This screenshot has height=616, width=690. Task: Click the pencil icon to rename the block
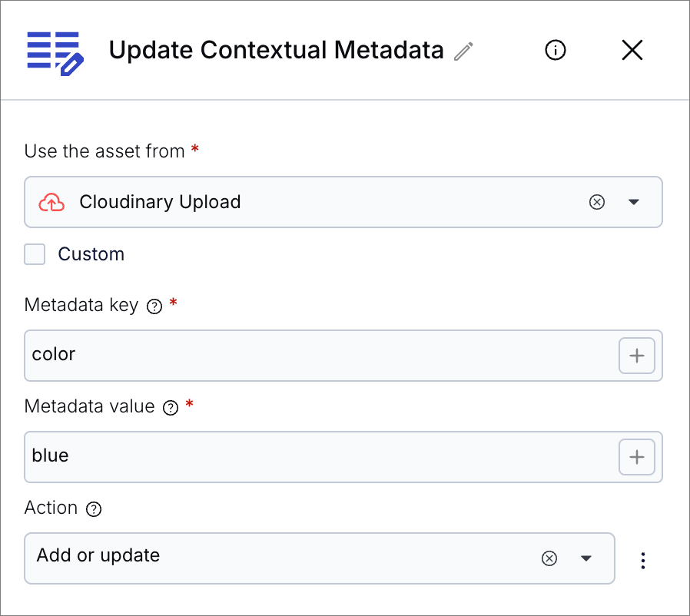463,51
